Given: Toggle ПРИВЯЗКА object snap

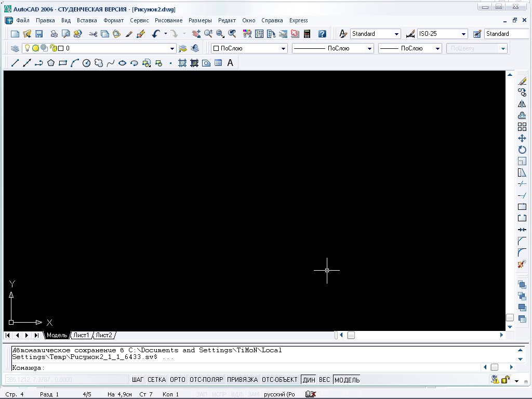Looking at the screenshot, I should click(242, 380).
